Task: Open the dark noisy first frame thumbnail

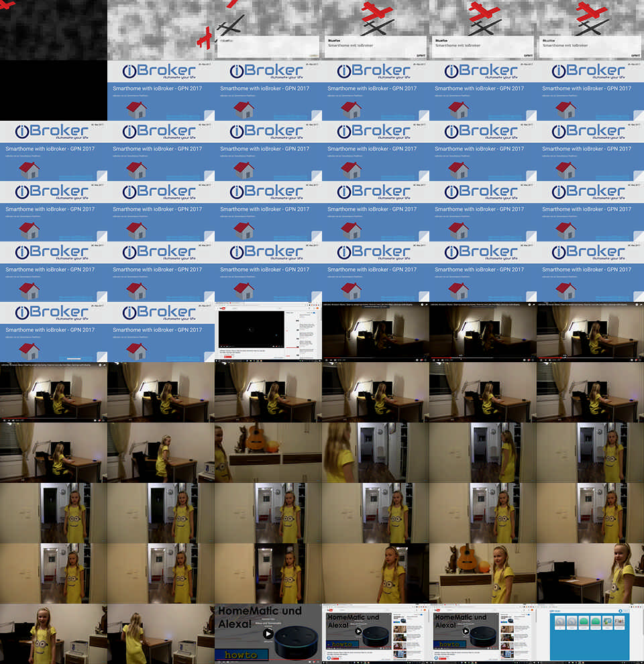Action: tap(54, 30)
